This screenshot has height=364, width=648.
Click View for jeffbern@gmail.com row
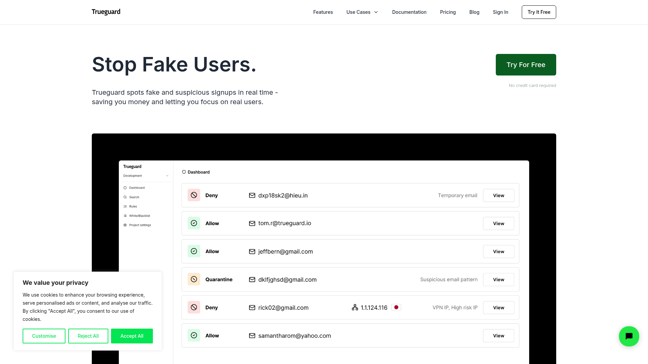tap(498, 252)
